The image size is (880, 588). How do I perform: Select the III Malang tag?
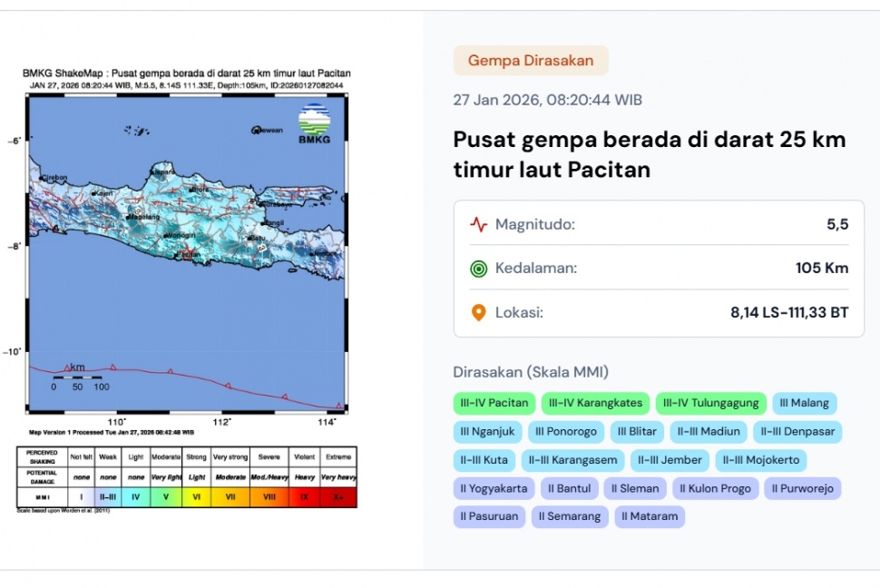point(804,403)
